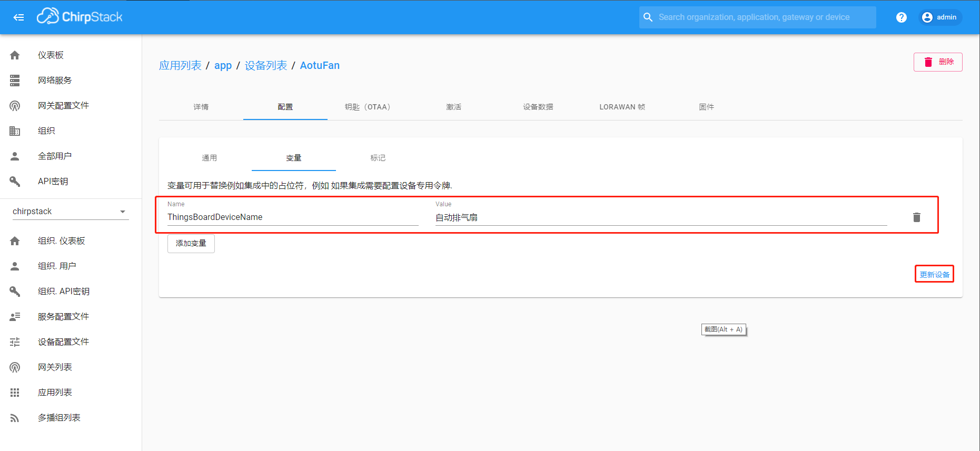Switch to the 固件 tab
Image resolution: width=980 pixels, height=451 pixels.
(707, 107)
